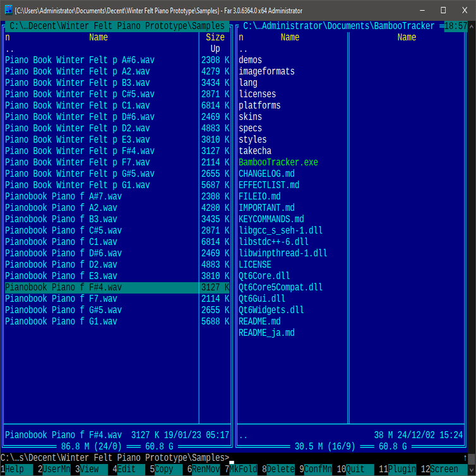The height and width of the screenshot is (476, 476).
Task: Click the 8 Delete function key
Action: (278, 468)
